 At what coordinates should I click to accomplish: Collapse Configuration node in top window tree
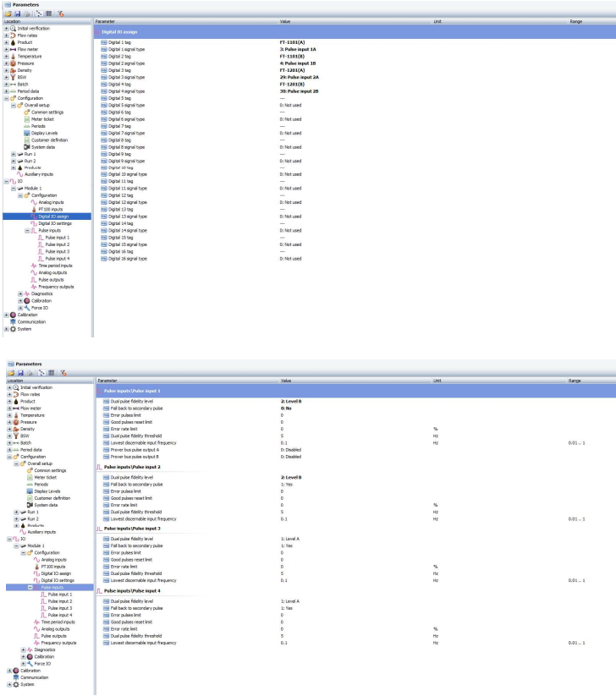click(x=6, y=98)
